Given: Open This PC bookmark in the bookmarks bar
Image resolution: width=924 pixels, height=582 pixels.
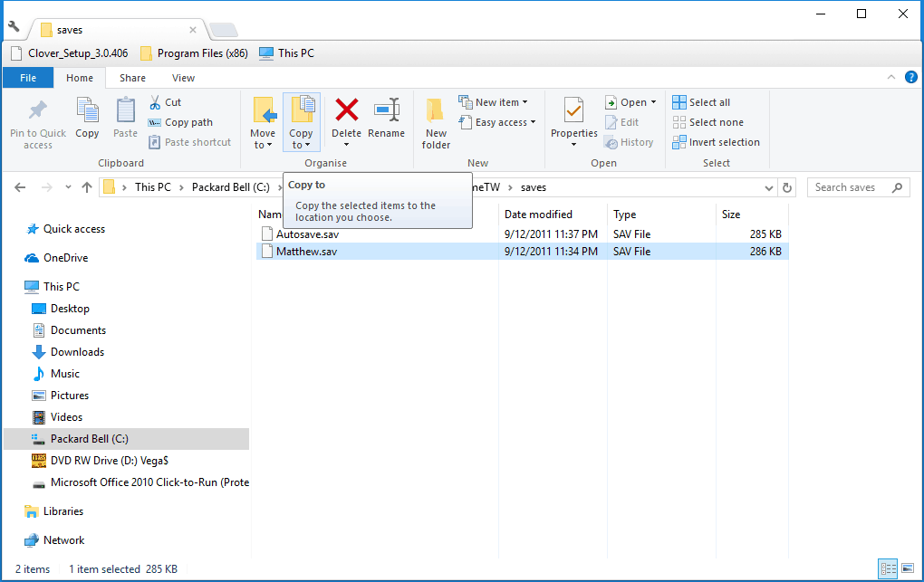Looking at the screenshot, I should [x=287, y=53].
